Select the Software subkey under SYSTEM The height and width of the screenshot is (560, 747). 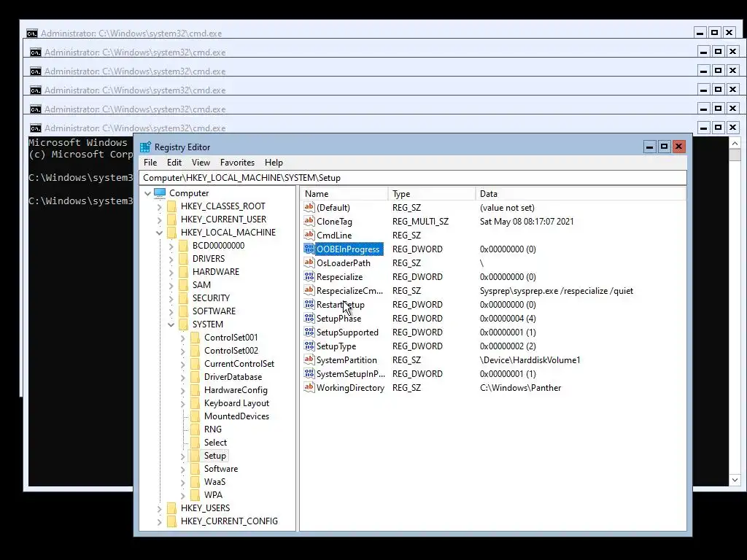(x=220, y=469)
